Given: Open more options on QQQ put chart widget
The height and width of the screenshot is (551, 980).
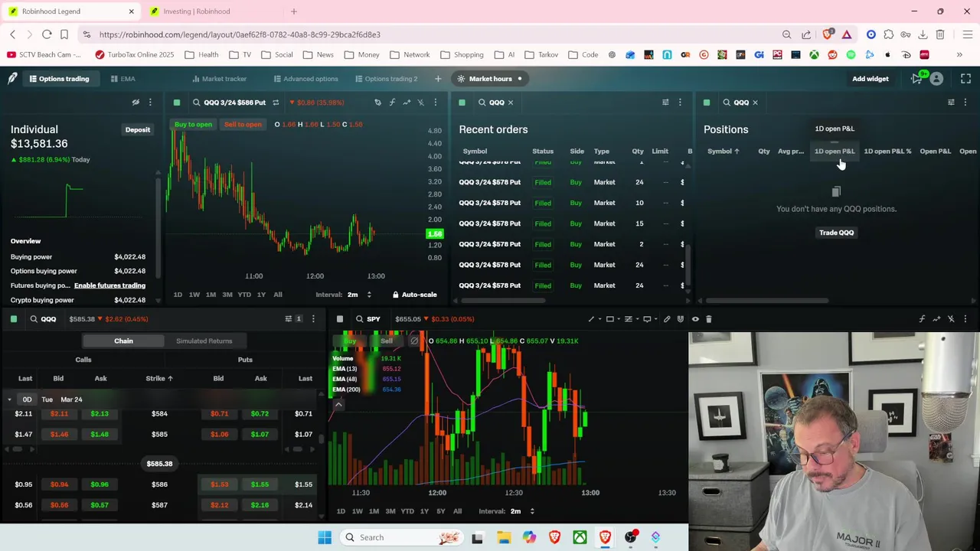Looking at the screenshot, I should [x=436, y=103].
